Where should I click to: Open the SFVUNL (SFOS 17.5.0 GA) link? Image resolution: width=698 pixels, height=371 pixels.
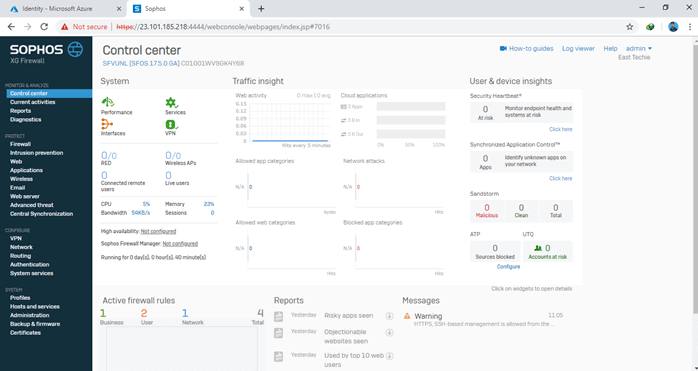tap(141, 64)
